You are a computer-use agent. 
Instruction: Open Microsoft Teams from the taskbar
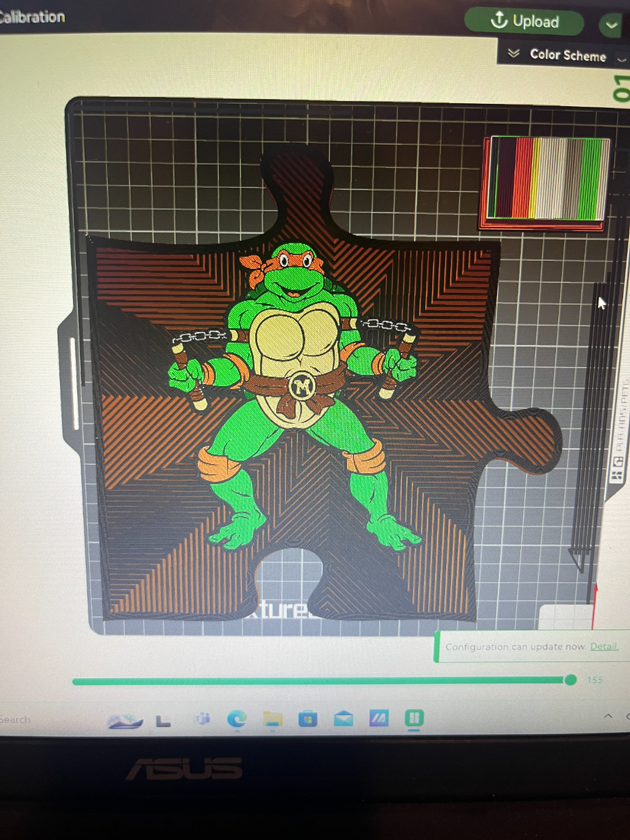(202, 719)
